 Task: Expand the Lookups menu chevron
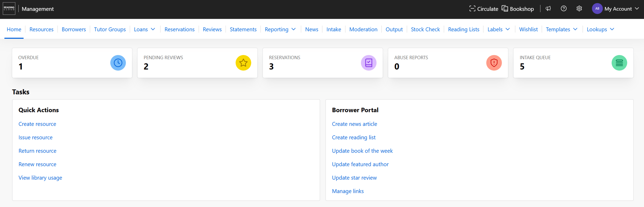click(612, 29)
